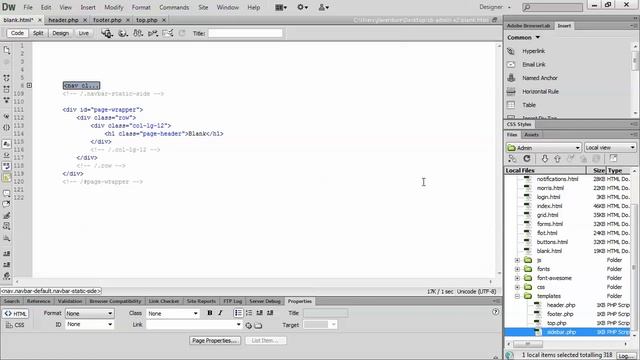Open the Site icon menu in menu bar
The width and height of the screenshot is (640, 360).
324,7
